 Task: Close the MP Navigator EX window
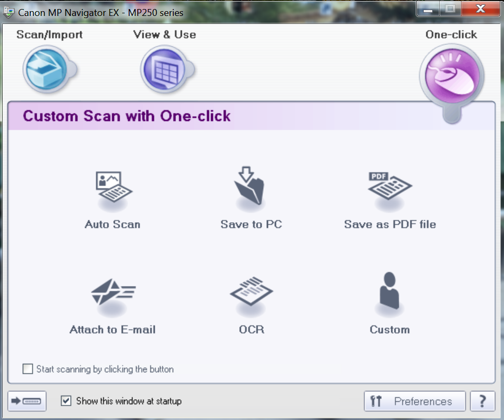tap(480, 10)
